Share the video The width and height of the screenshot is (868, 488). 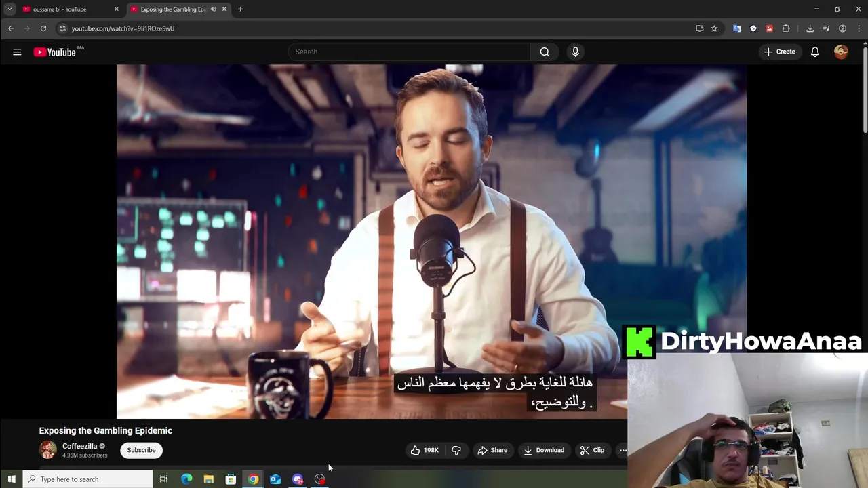(x=492, y=450)
